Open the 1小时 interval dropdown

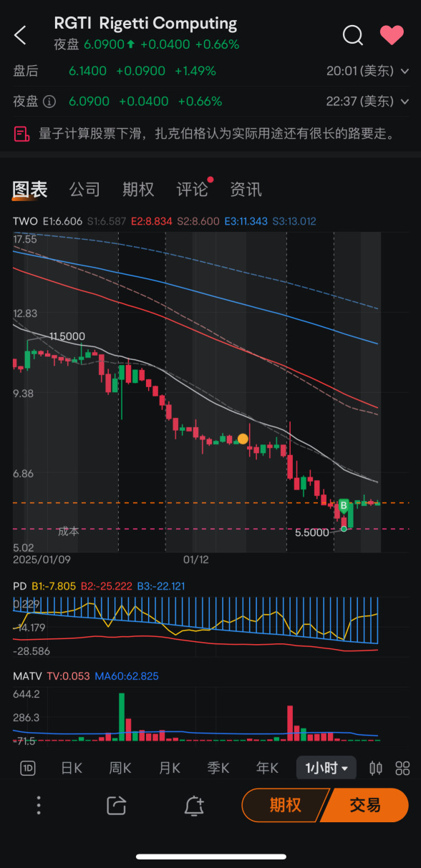pyautogui.click(x=326, y=769)
